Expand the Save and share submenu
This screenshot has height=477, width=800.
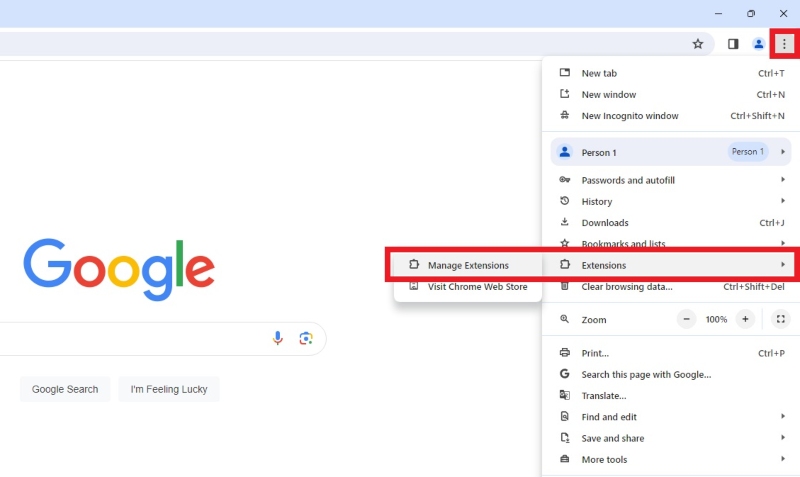tap(783, 438)
